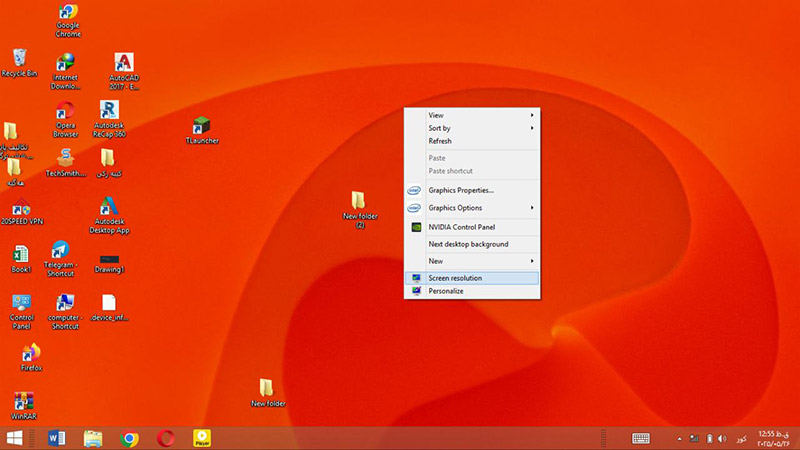Click taskbar clock showing 12:55

pyautogui.click(x=773, y=439)
